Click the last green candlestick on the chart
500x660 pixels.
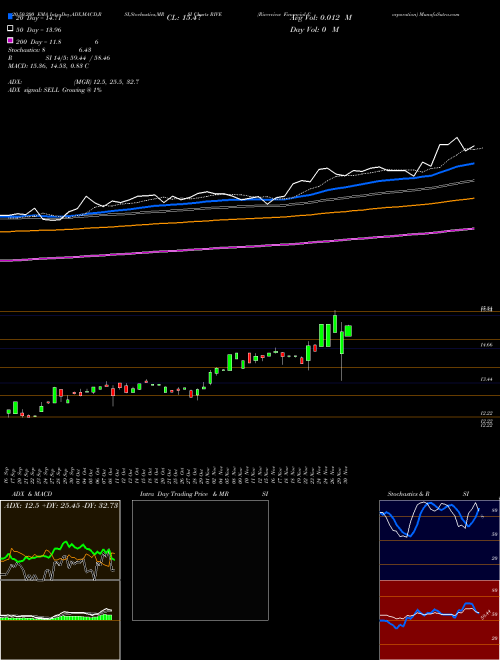click(348, 331)
